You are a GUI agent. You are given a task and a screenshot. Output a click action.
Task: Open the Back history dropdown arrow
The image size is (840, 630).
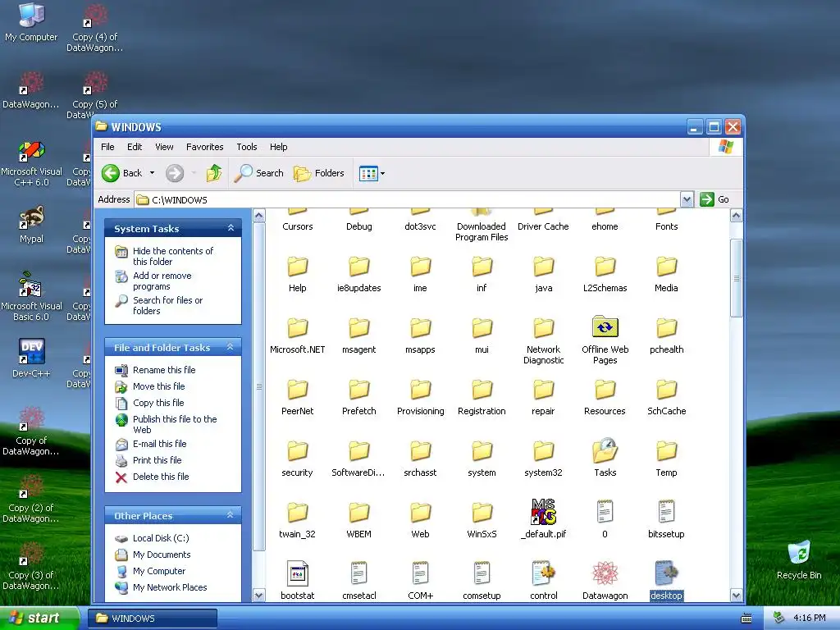point(152,173)
